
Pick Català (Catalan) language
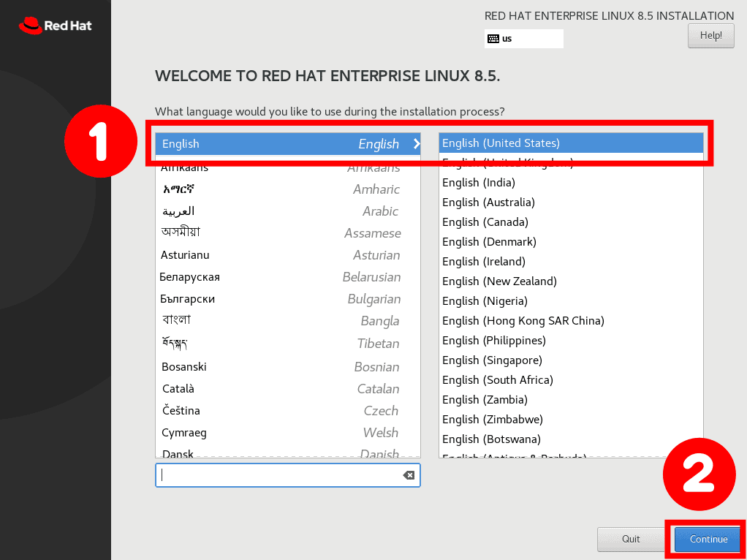tap(288, 388)
